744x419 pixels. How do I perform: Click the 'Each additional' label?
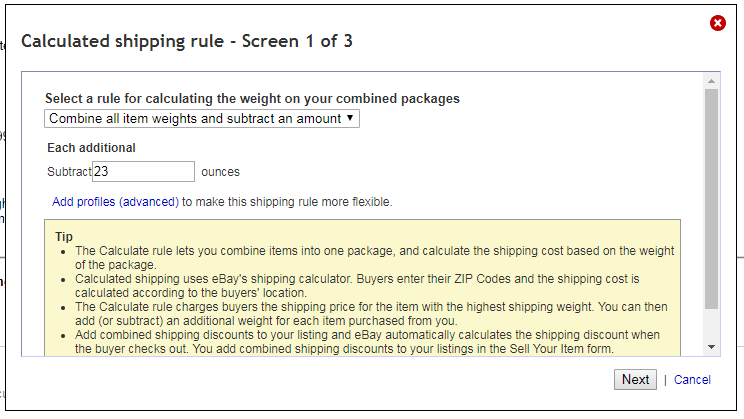point(91,148)
